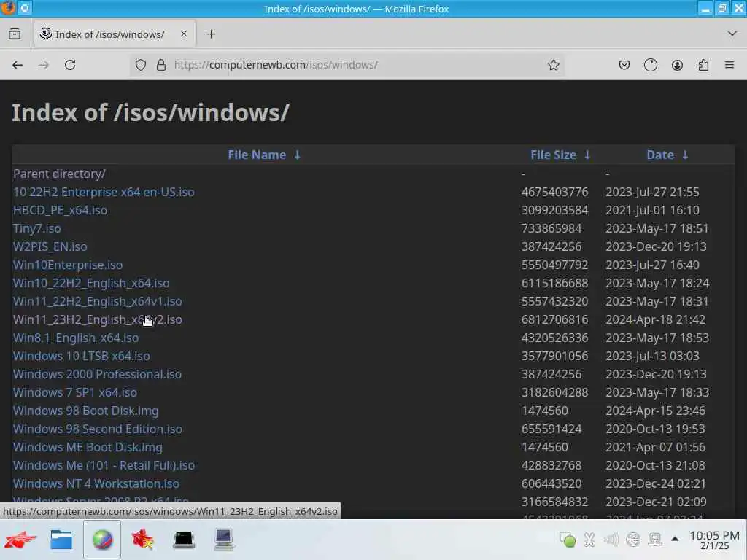This screenshot has width=747, height=560.
Task: Open the Parent directory/ link
Action: (59, 174)
